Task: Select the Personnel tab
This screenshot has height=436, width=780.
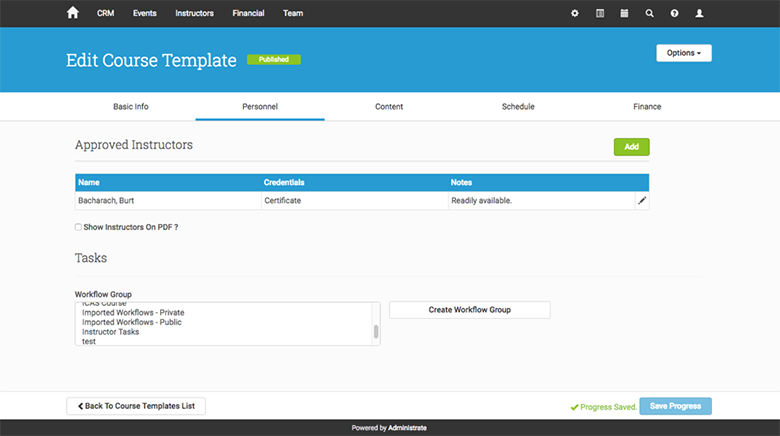Action: click(x=260, y=107)
